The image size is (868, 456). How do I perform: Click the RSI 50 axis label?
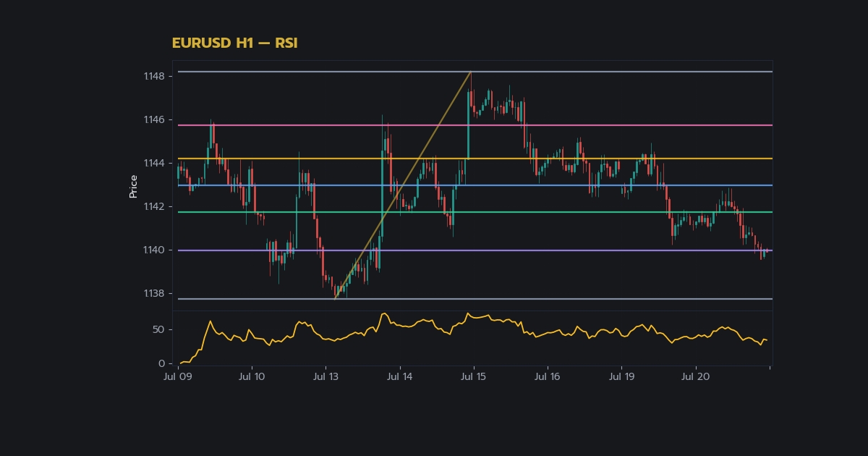click(x=158, y=329)
